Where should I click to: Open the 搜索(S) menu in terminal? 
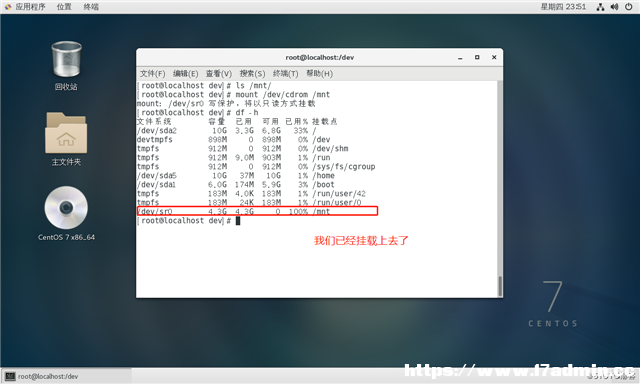tap(252, 73)
